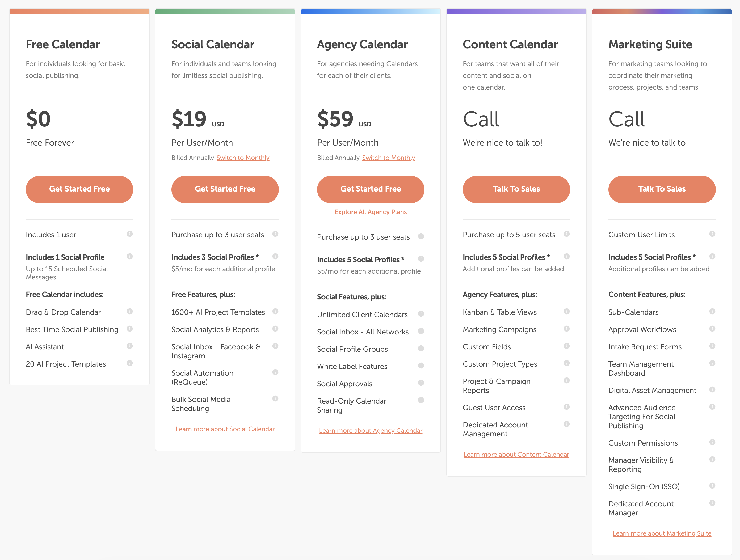
Task: Click Learn more about Content Calendar
Action: point(516,454)
